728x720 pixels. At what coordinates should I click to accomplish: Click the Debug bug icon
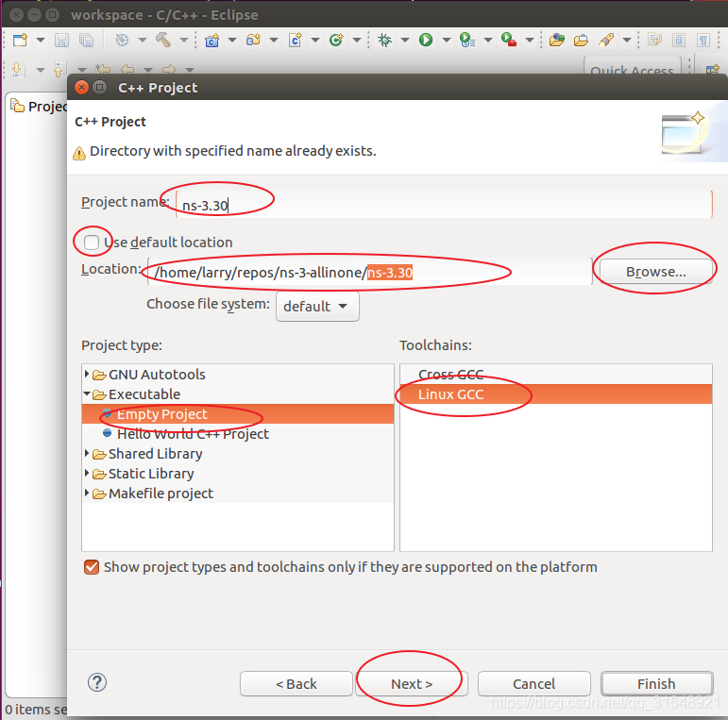pyautogui.click(x=384, y=40)
